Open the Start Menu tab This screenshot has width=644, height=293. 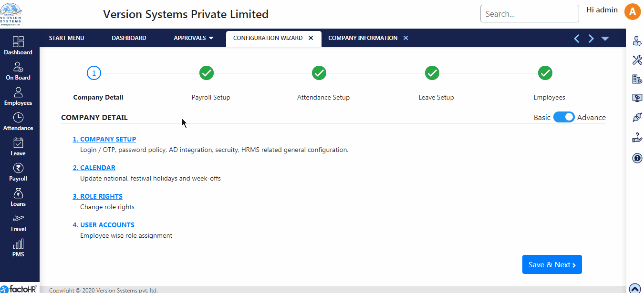(66, 38)
